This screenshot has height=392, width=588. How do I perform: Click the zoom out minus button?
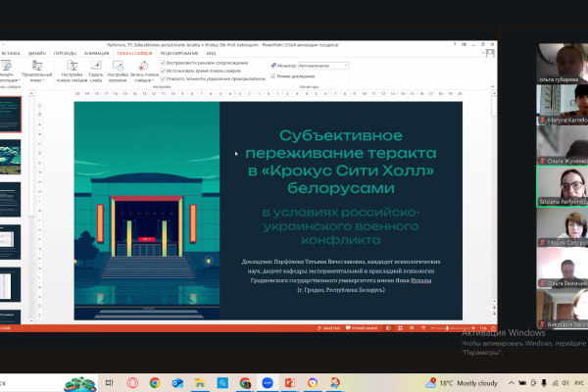coord(432,328)
